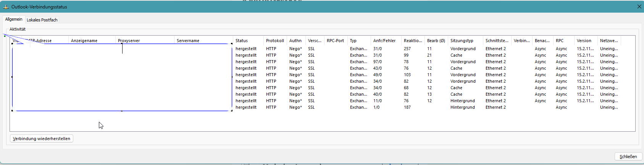
Task: Select the Anfr/Fehler value 43/0
Action: (x=378, y=68)
